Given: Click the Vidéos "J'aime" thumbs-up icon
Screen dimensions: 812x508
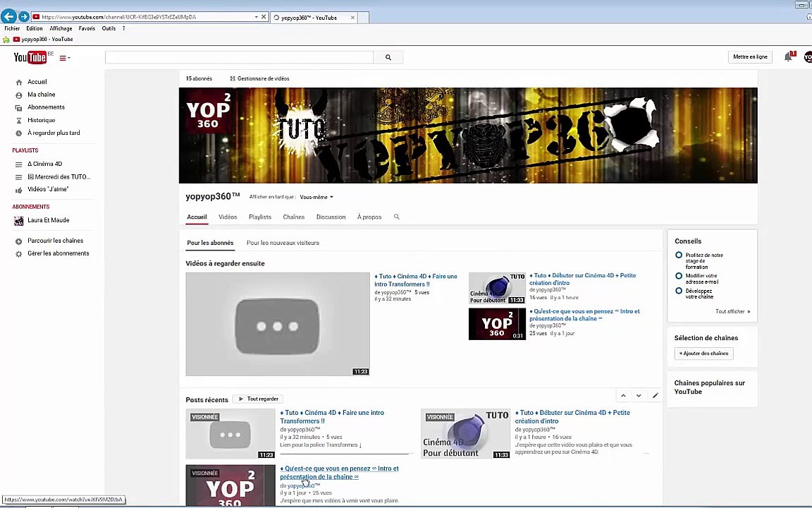Looking at the screenshot, I should 18,190.
